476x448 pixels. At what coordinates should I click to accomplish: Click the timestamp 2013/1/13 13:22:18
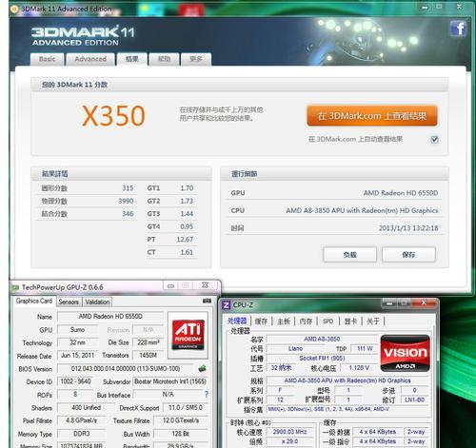(408, 228)
